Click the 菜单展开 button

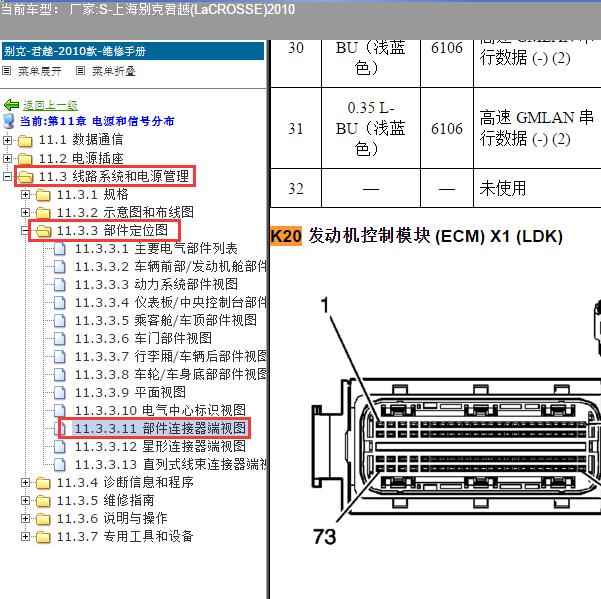click(x=40, y=71)
